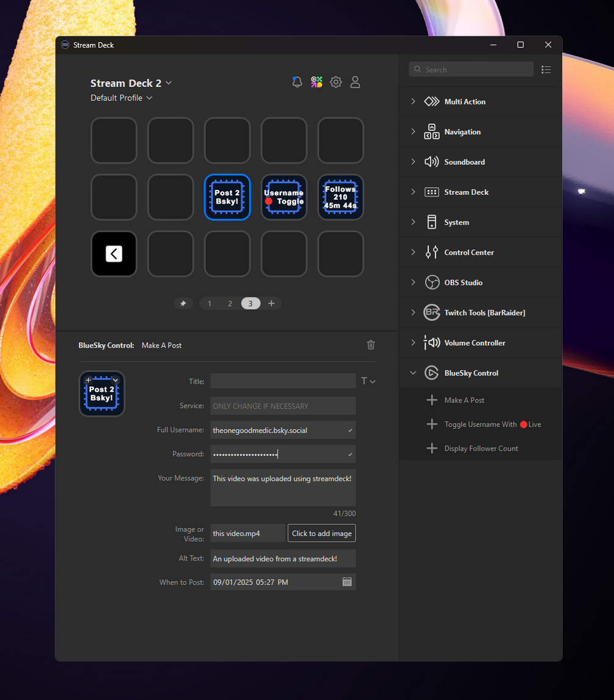Click the System category icon
The height and width of the screenshot is (700, 614).
[432, 222]
